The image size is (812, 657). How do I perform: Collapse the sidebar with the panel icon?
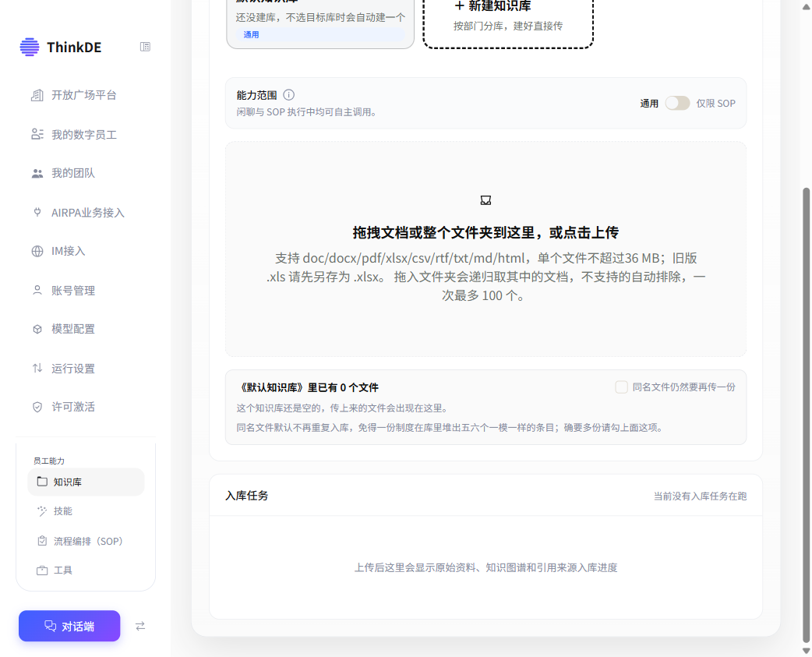[145, 47]
